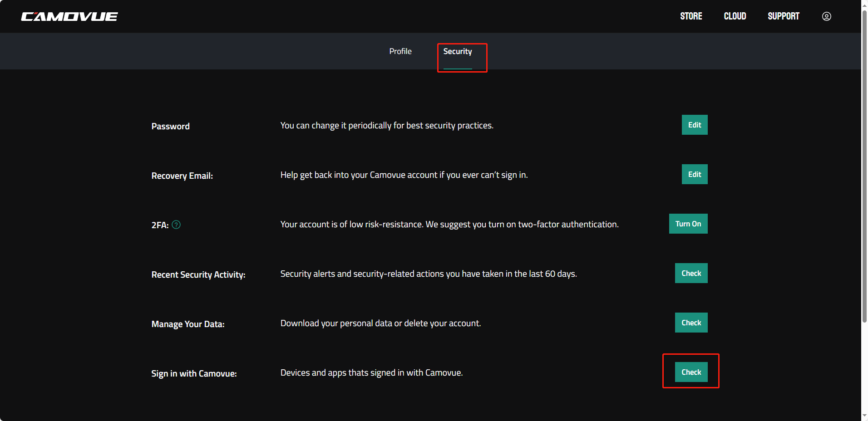Screen dimensions: 868x421
Task: Check Recent Security Activity
Action: (x=691, y=274)
